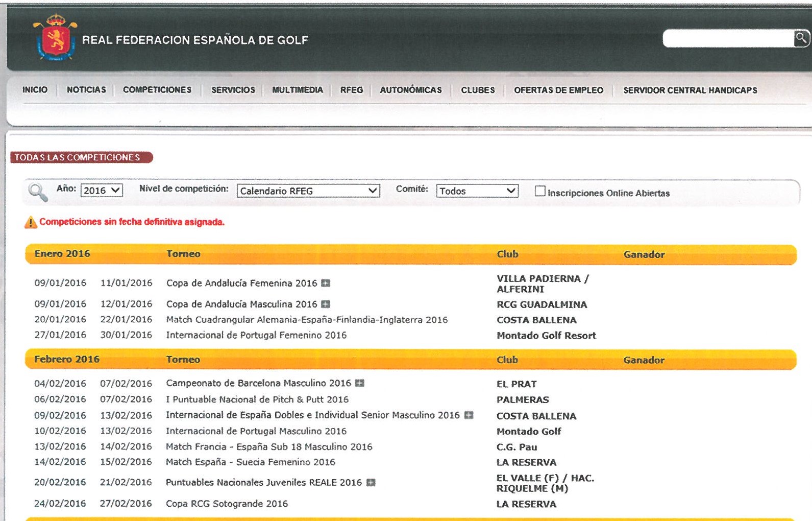
Task: Open the Año 2016 dropdown
Action: coord(102,191)
